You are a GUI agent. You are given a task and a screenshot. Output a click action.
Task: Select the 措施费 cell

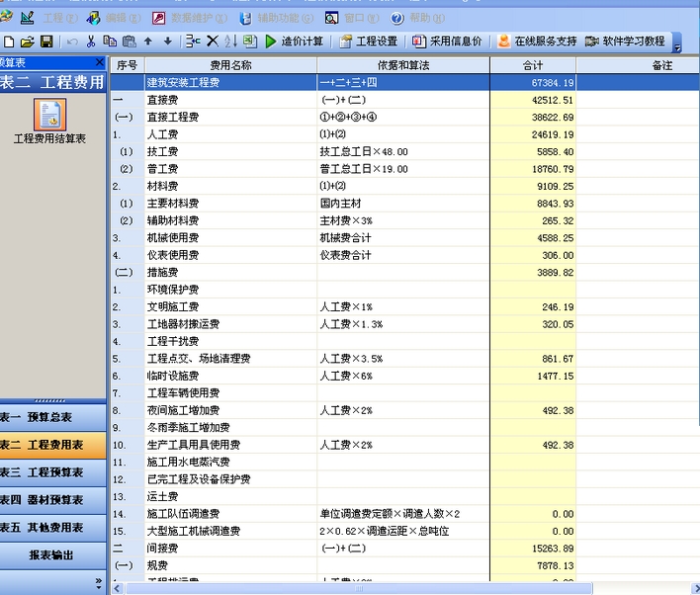coord(230,272)
